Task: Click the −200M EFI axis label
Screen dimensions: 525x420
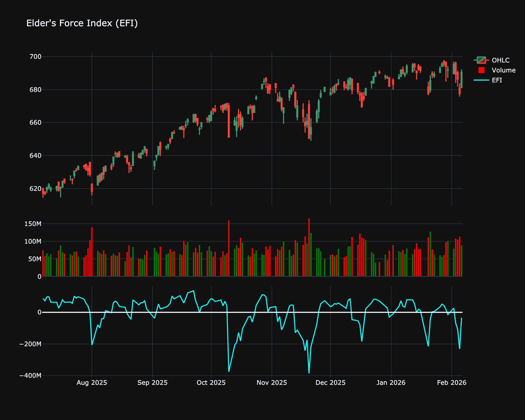Action: tap(30, 344)
